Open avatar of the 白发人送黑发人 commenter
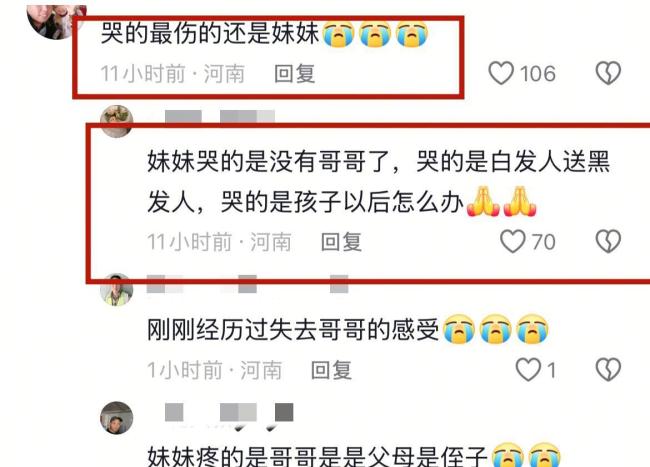This screenshot has height=467, width=650. (x=116, y=121)
